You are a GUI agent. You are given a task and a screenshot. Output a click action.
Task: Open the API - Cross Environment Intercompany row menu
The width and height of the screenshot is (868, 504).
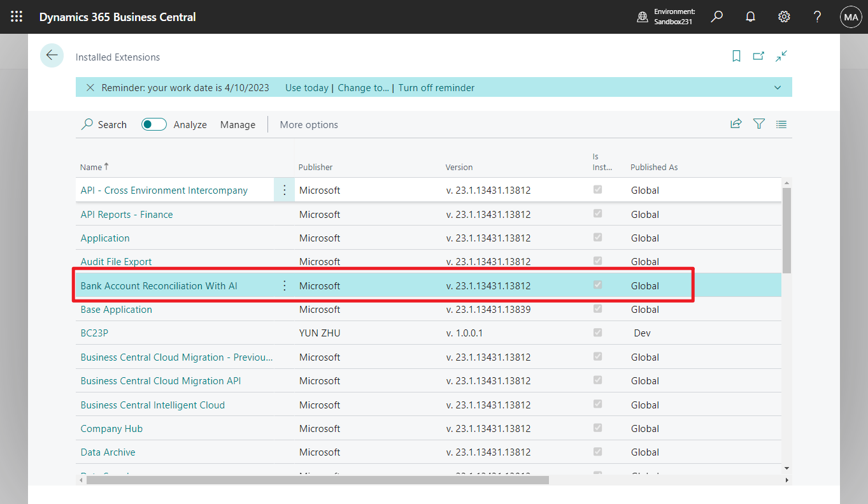tap(284, 190)
